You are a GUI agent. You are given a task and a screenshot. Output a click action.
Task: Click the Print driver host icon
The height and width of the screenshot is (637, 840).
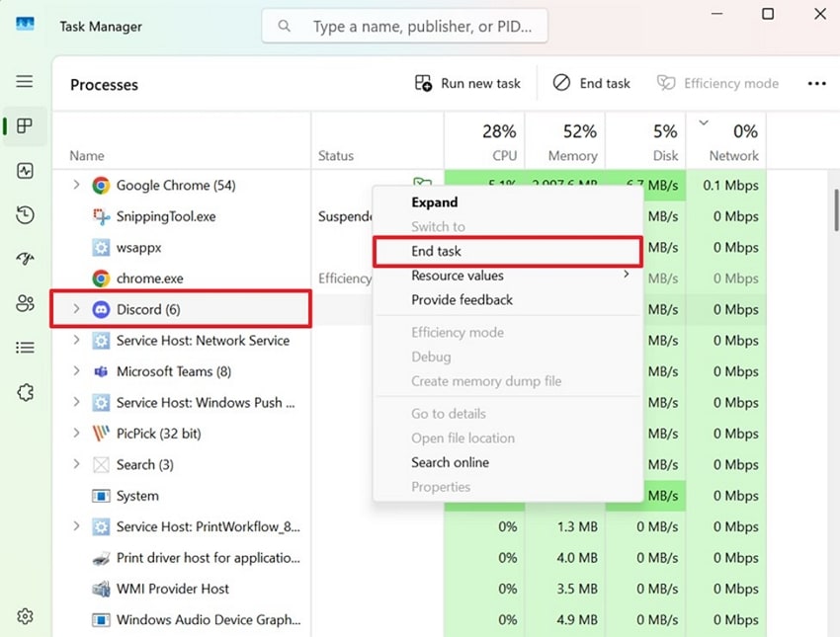coord(101,558)
